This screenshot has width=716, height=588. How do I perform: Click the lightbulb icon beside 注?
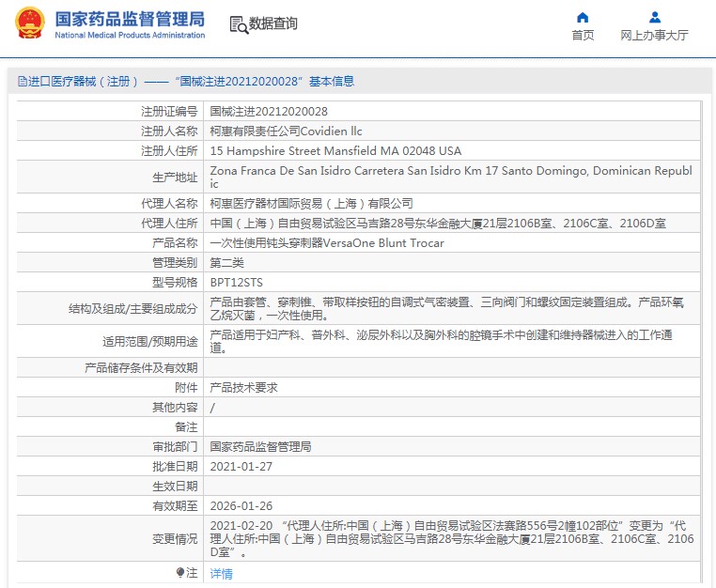coord(179,572)
